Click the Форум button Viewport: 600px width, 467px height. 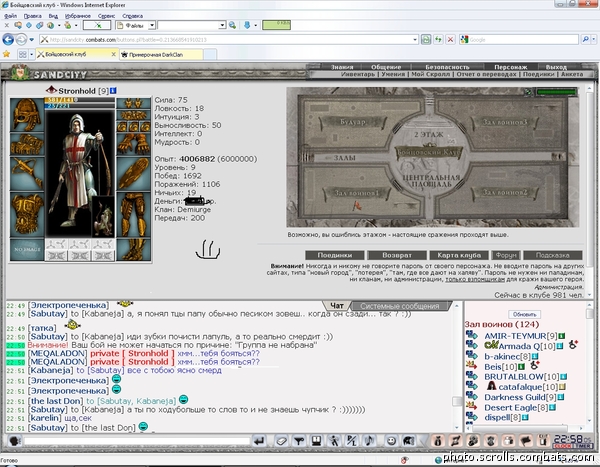pyautogui.click(x=506, y=255)
